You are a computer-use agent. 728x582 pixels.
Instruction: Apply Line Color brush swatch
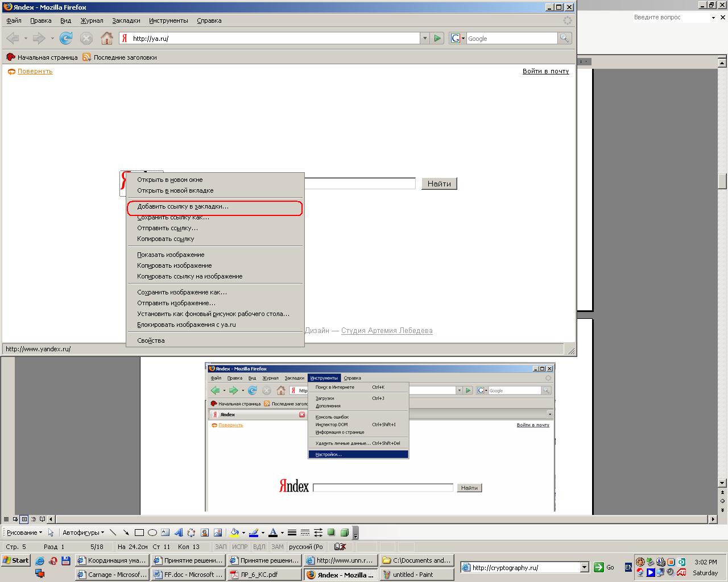254,533
